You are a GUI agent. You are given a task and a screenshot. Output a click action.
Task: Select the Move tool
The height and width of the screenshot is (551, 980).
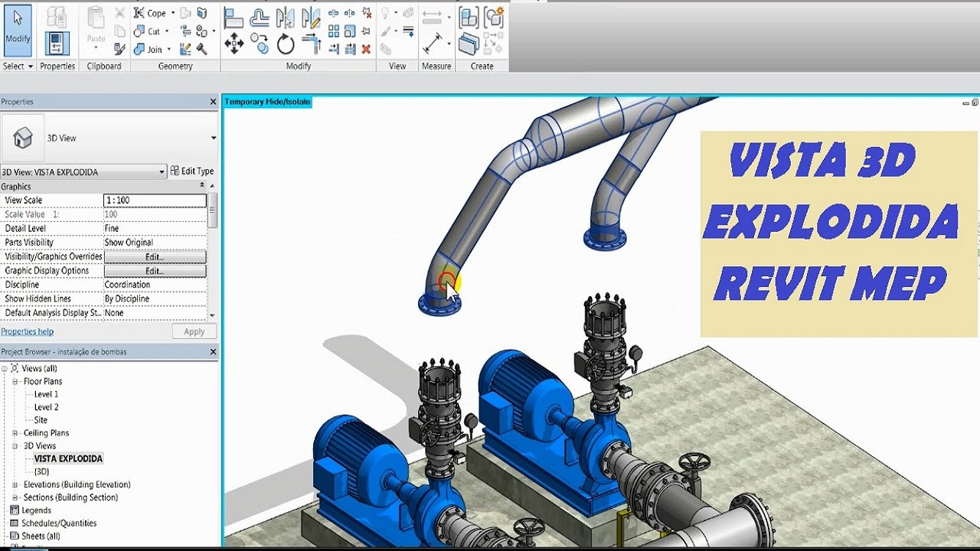(234, 44)
